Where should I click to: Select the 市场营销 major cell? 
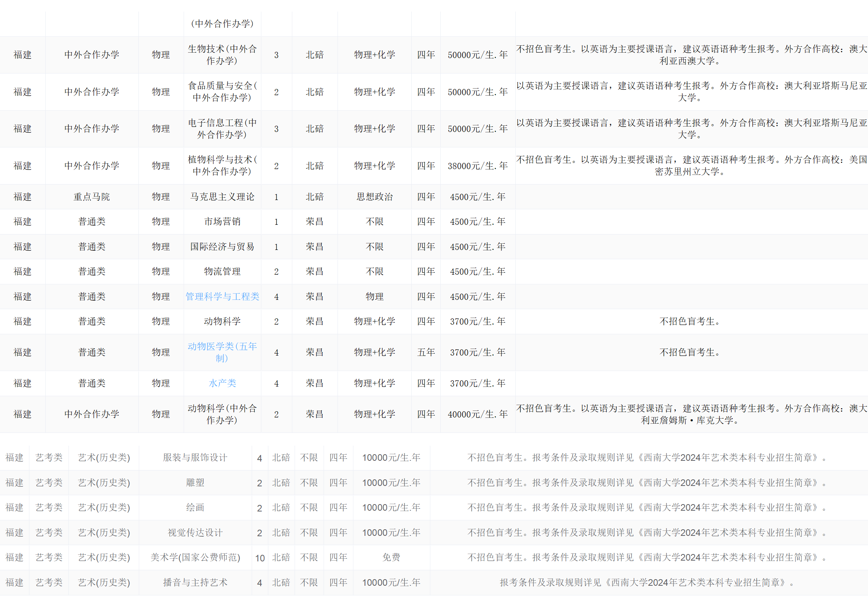click(x=222, y=222)
